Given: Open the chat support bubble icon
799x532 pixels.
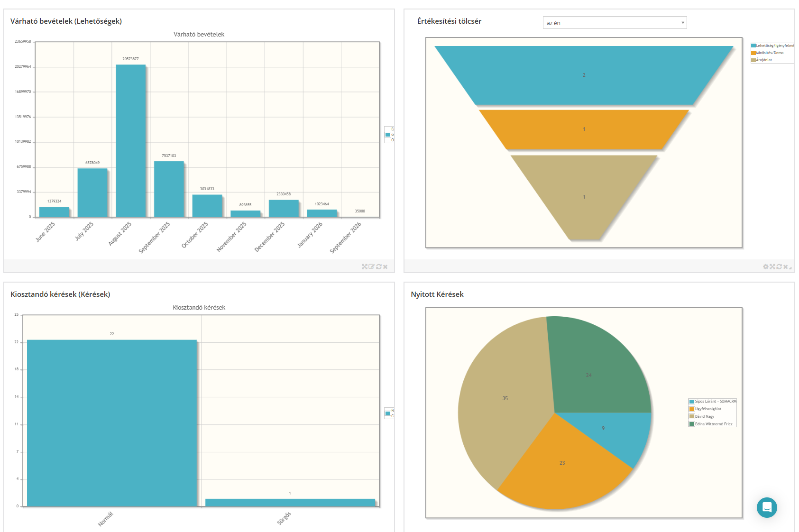Looking at the screenshot, I should point(766,507).
